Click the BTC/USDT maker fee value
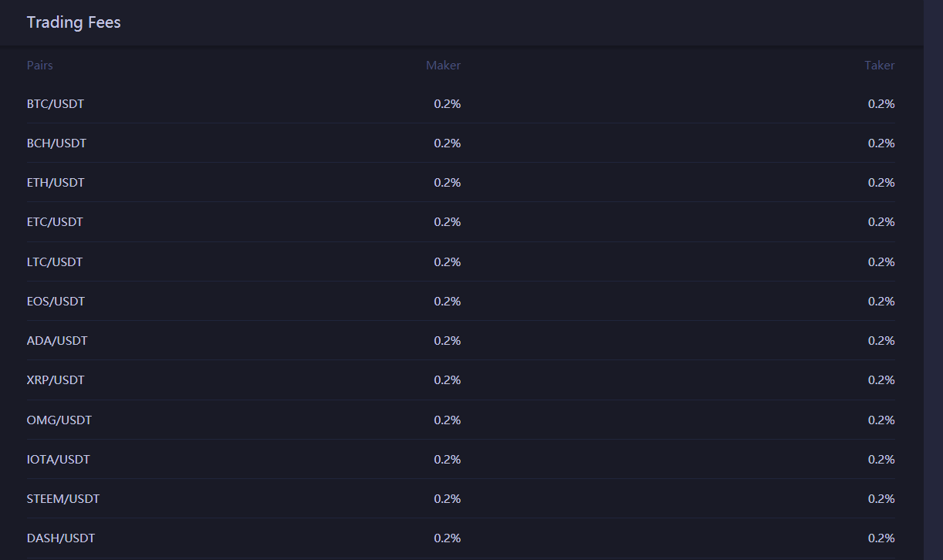Viewport: 943px width, 560px height. pos(448,103)
